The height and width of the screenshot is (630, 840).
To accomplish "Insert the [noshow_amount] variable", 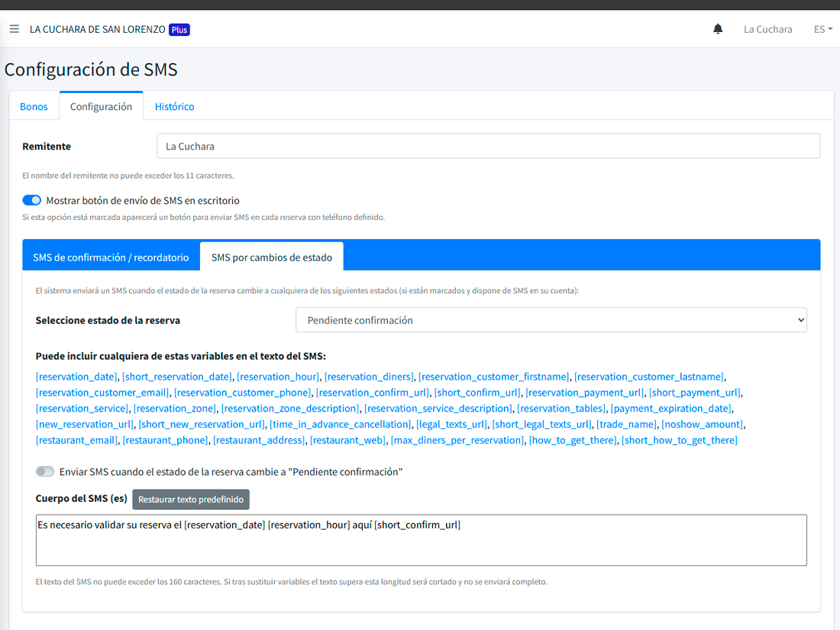I will click(703, 425).
